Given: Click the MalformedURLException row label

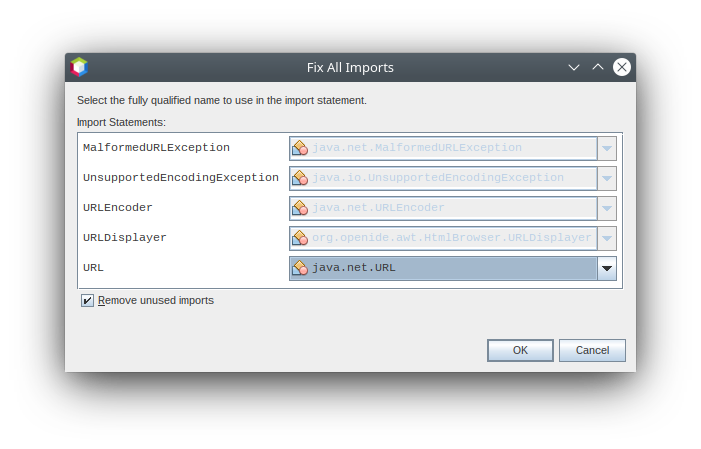Looking at the screenshot, I should pyautogui.click(x=156, y=148).
